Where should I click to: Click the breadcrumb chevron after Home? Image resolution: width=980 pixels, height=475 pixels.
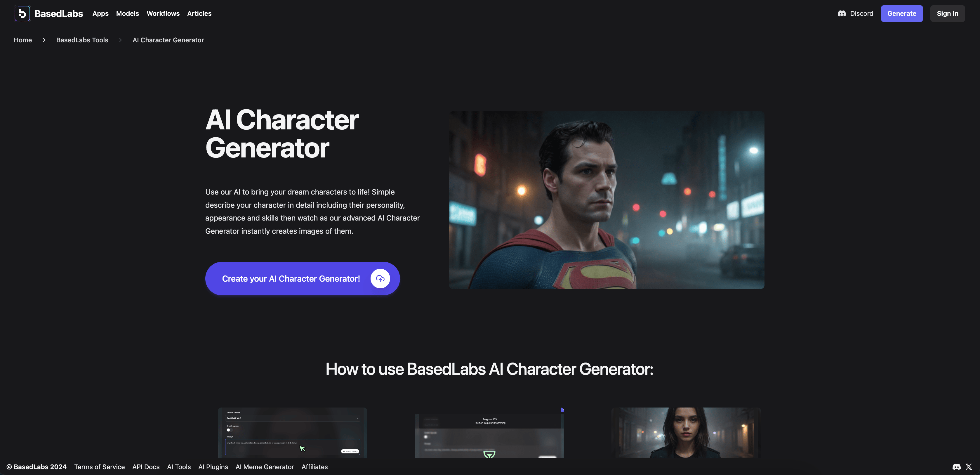point(44,40)
